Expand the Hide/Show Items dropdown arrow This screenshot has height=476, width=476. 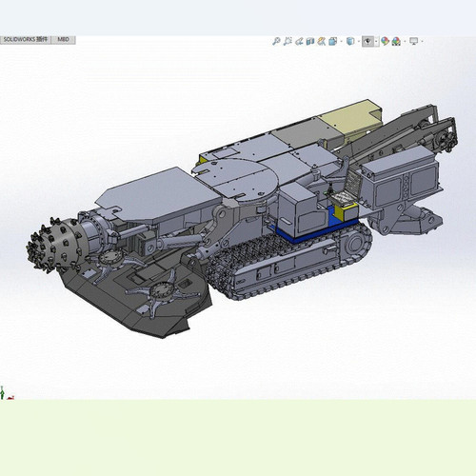tap(376, 41)
